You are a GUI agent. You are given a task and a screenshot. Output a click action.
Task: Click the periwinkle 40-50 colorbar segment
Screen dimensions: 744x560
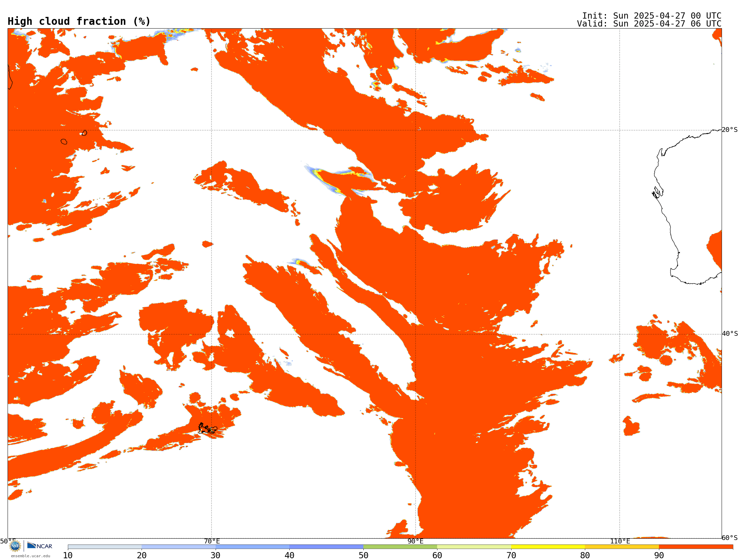(326, 547)
